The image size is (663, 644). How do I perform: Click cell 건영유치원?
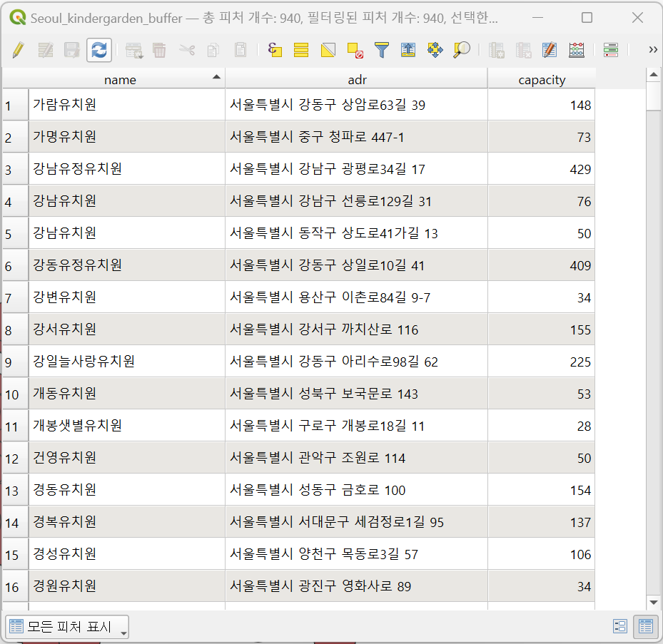pos(127,458)
